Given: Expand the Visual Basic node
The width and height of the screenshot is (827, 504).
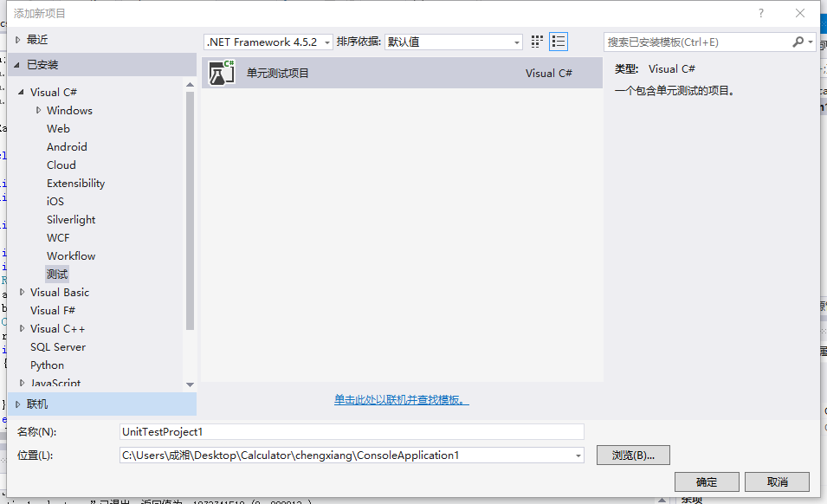Looking at the screenshot, I should (21, 292).
